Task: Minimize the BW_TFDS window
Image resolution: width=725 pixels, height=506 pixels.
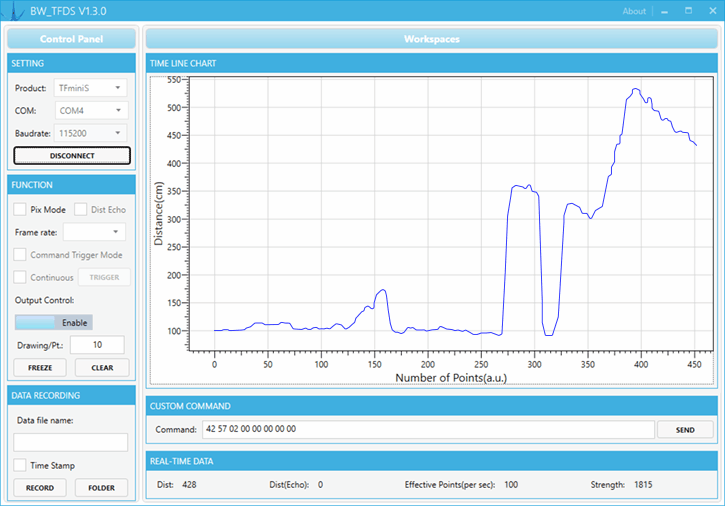Action: 665,11
